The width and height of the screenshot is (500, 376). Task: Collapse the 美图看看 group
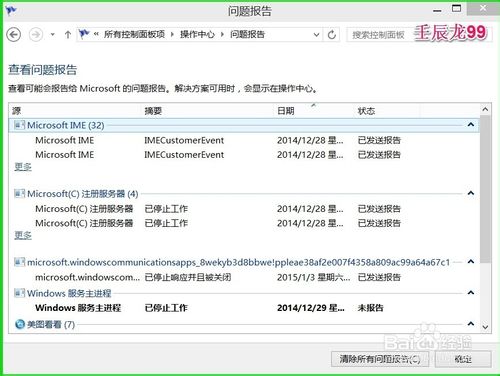[x=471, y=324]
